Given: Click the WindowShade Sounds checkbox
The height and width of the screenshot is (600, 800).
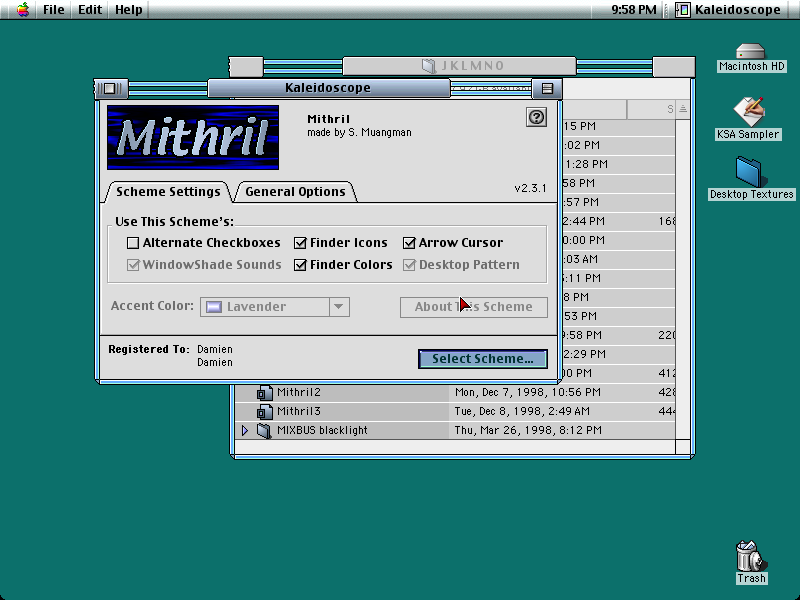Looking at the screenshot, I should point(133,265).
